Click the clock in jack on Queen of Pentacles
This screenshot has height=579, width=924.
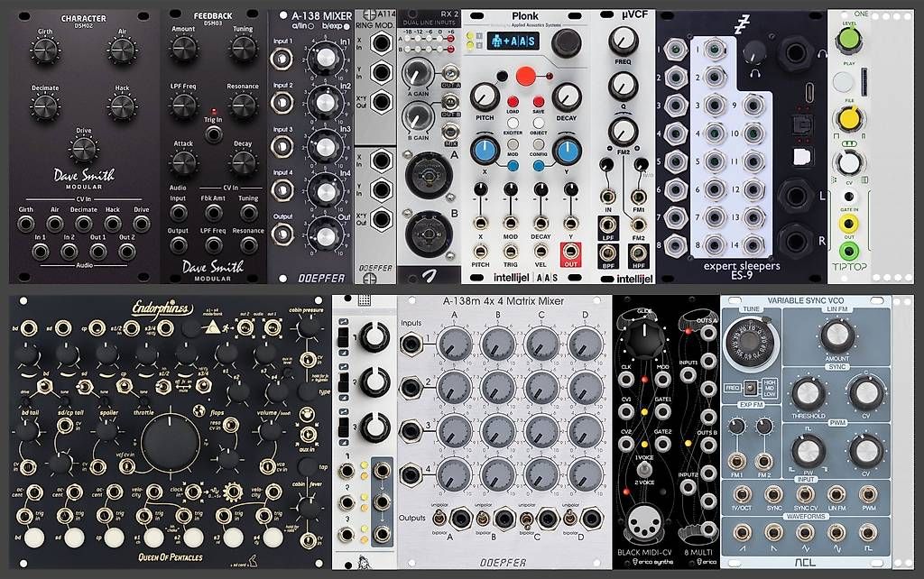click(193, 492)
